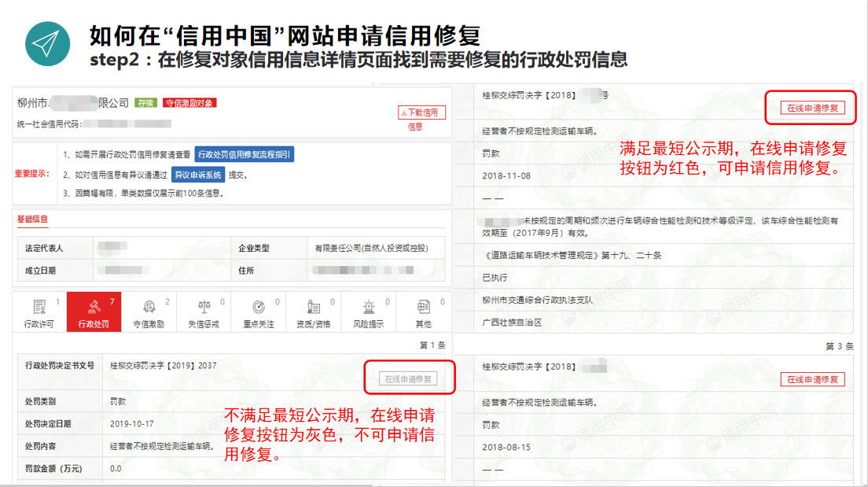Click the paper plane logo icon
Image resolution: width=868 pixels, height=487 pixels.
pyautogui.click(x=48, y=44)
